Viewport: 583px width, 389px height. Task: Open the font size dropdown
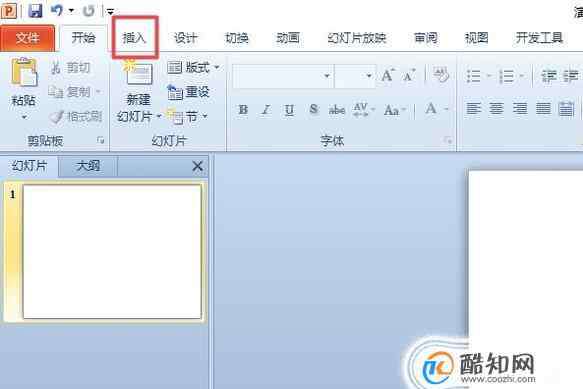369,76
